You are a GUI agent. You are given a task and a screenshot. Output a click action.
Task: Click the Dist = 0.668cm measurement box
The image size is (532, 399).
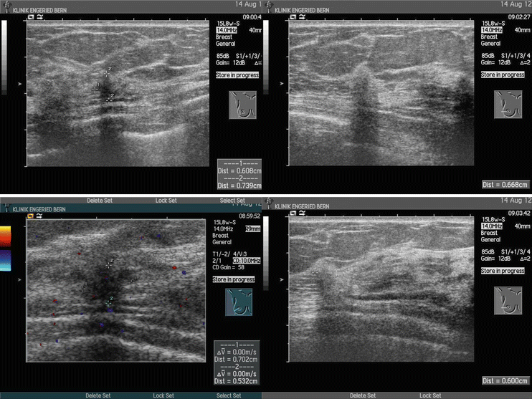(506, 184)
